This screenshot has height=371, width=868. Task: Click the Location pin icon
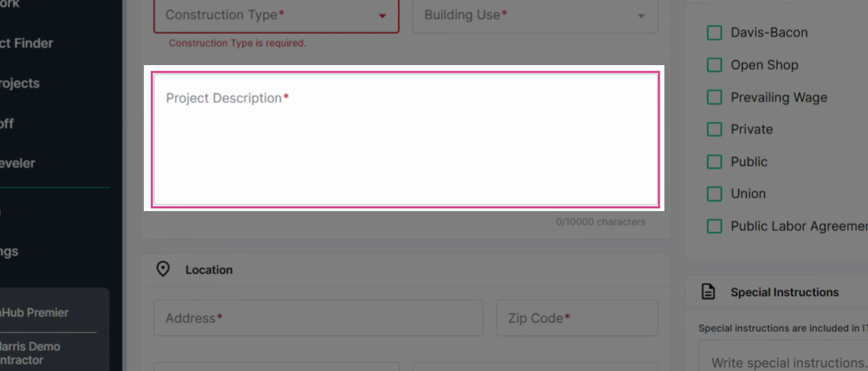tap(163, 269)
